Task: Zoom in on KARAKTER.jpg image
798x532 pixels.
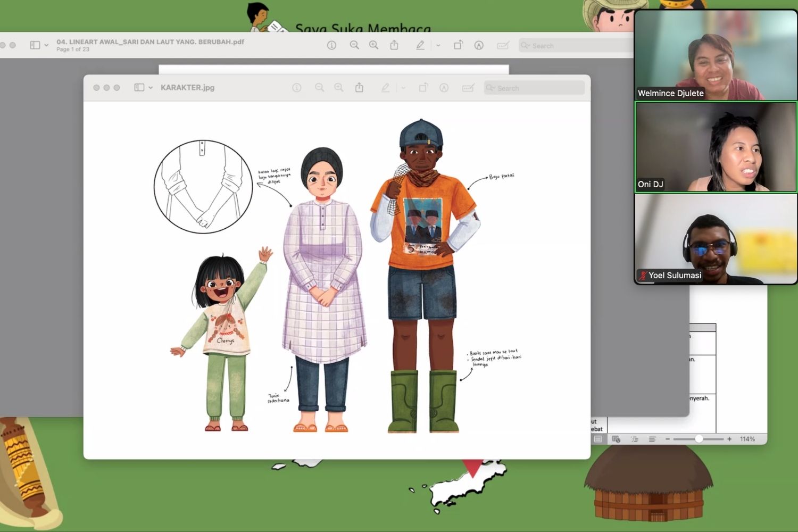Action: point(339,88)
